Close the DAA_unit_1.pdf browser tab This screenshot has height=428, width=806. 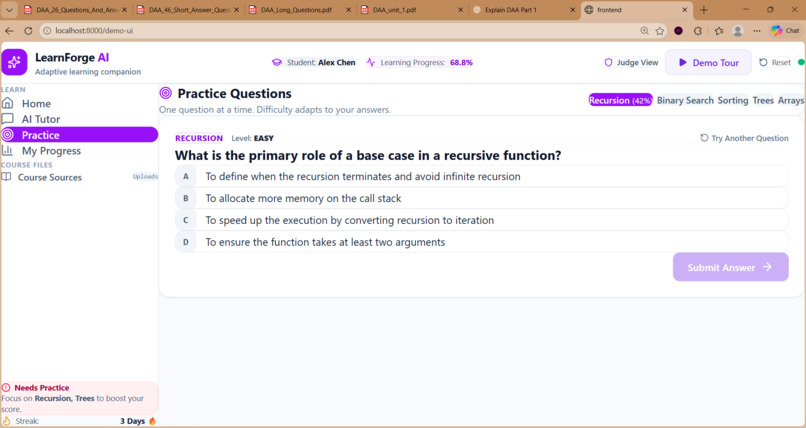460,10
